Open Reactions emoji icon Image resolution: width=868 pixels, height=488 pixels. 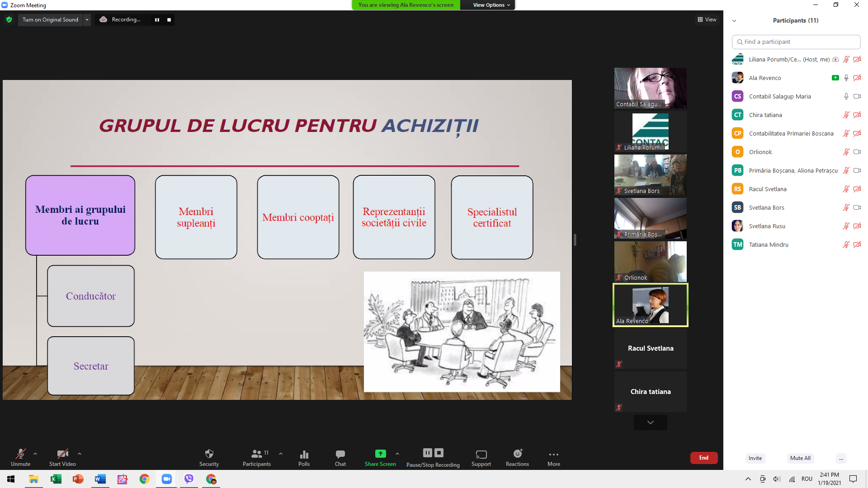[x=517, y=454]
